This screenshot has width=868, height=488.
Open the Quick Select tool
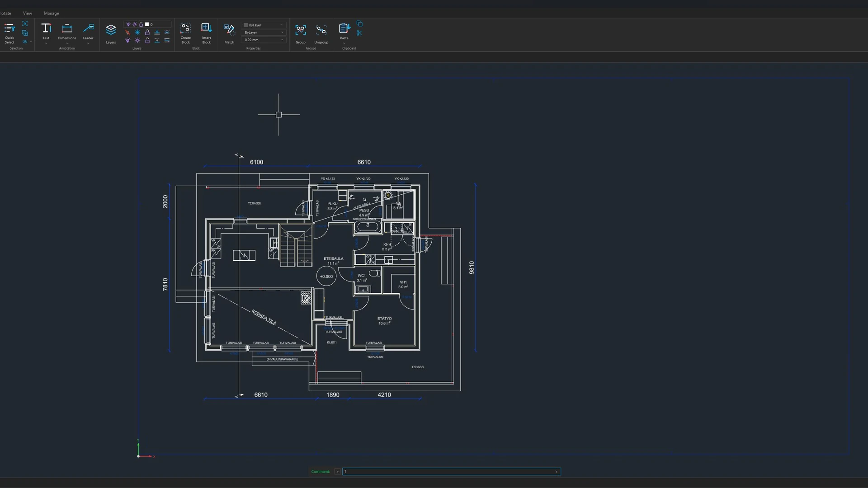coord(9,33)
